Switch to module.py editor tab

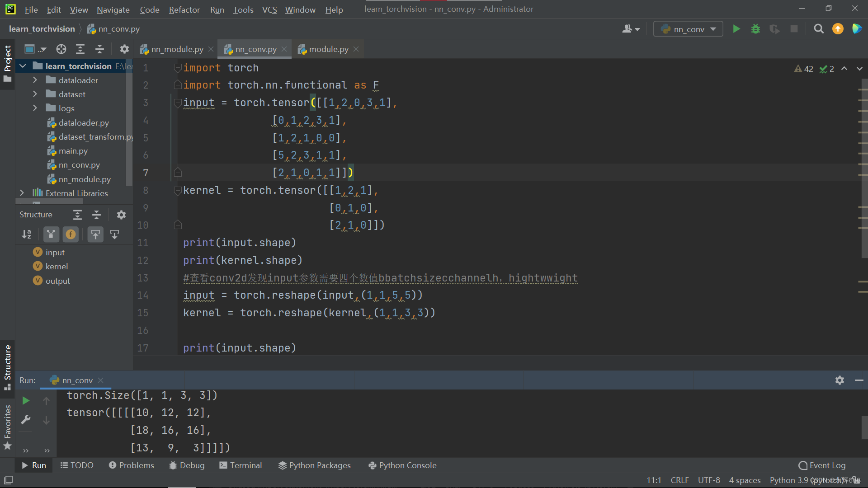tap(328, 49)
